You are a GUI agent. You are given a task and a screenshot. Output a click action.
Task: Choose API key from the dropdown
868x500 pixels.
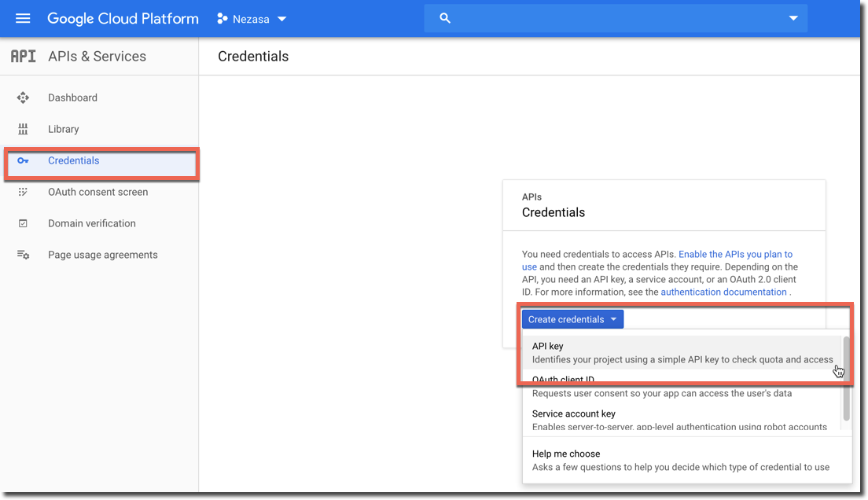682,353
